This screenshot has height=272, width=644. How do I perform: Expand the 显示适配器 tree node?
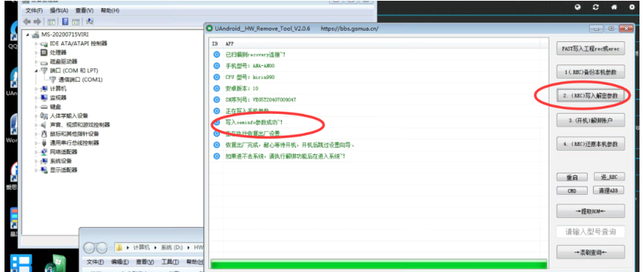click(x=36, y=170)
